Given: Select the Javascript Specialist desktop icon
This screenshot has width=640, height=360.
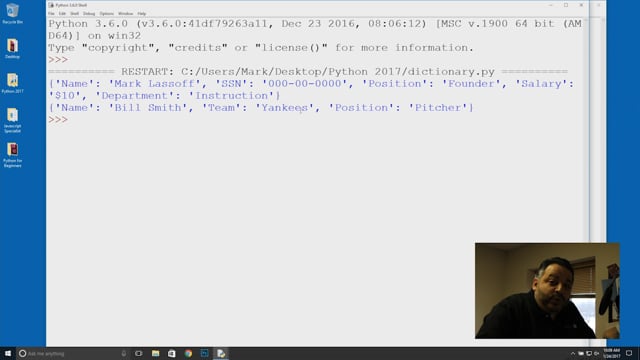Looking at the screenshot, I should 12,120.
